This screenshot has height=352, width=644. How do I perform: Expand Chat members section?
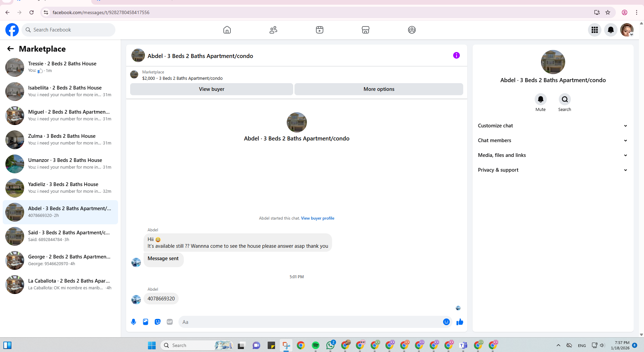[x=553, y=140]
